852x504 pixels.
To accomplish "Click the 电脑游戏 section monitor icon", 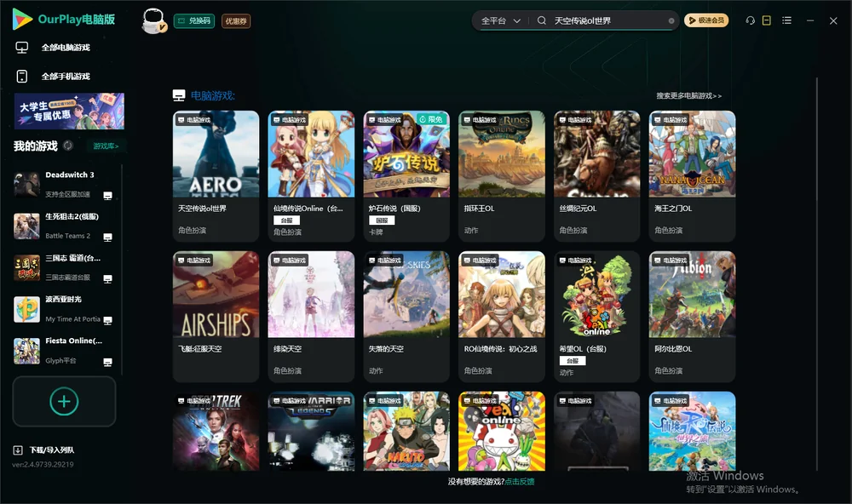I will tap(179, 95).
